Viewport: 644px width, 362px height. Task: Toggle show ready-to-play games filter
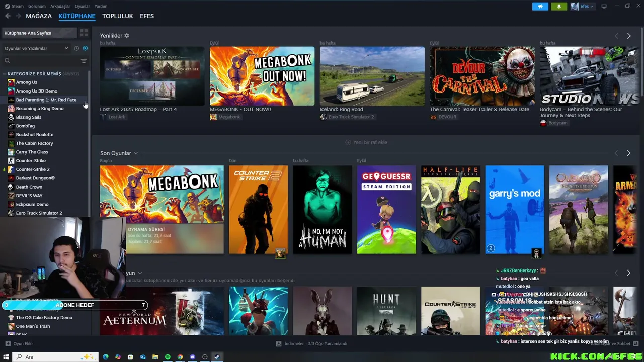[85, 48]
